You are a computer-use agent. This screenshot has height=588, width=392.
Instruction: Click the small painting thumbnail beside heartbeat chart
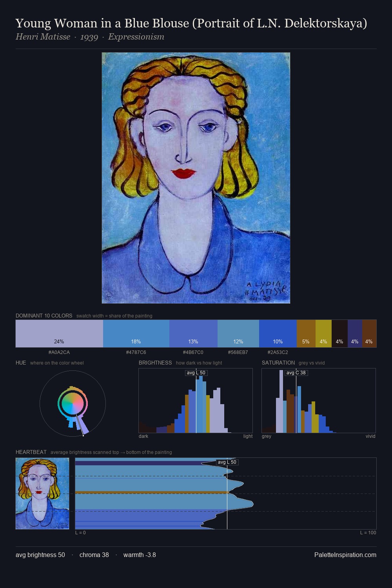point(42,494)
